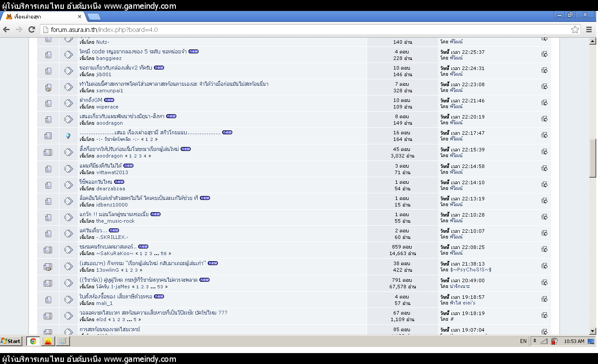
Task: Bookmark this page with the star icon
Action: [x=575, y=30]
